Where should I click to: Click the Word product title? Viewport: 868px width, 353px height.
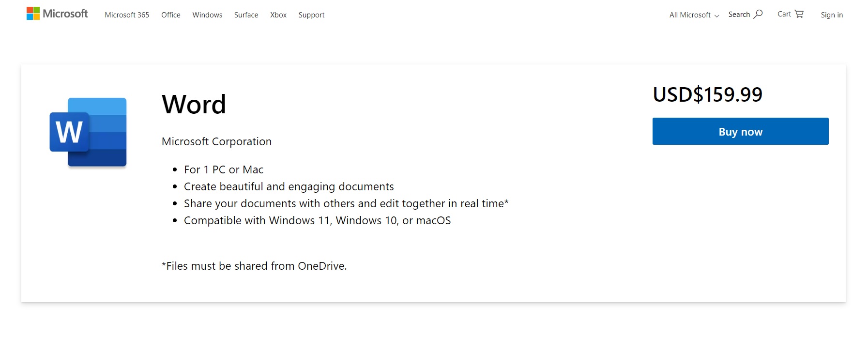click(194, 104)
